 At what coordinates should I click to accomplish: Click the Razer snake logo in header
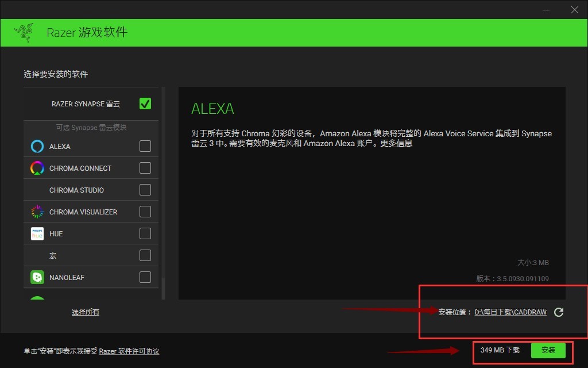tap(23, 33)
